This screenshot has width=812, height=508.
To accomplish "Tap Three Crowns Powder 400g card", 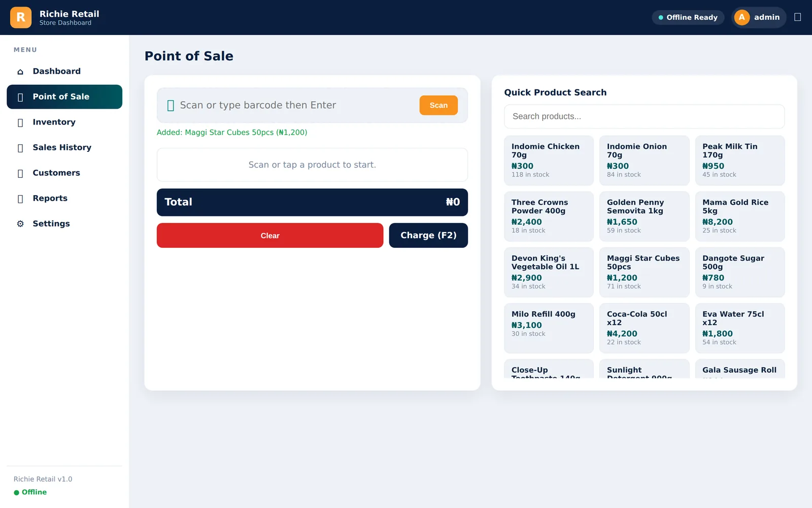I will point(549,216).
